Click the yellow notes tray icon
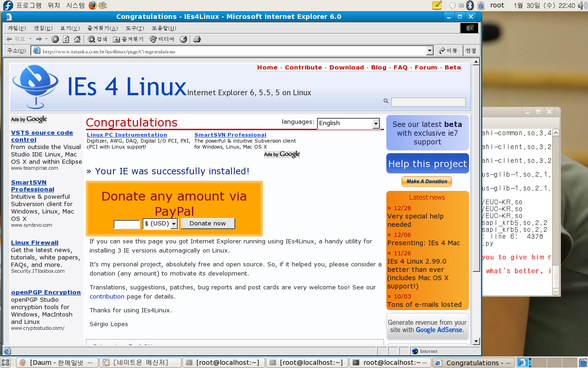Viewport: 588px width, 368px height. (x=437, y=6)
